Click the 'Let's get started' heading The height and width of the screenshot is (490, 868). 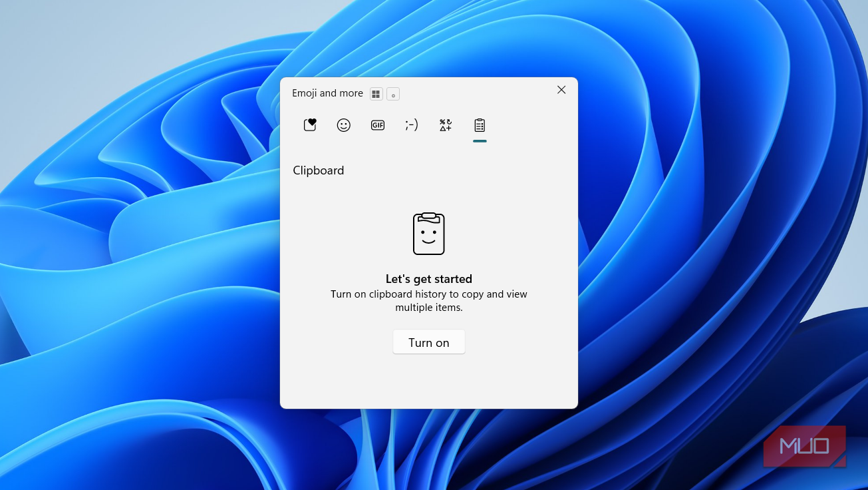(429, 279)
